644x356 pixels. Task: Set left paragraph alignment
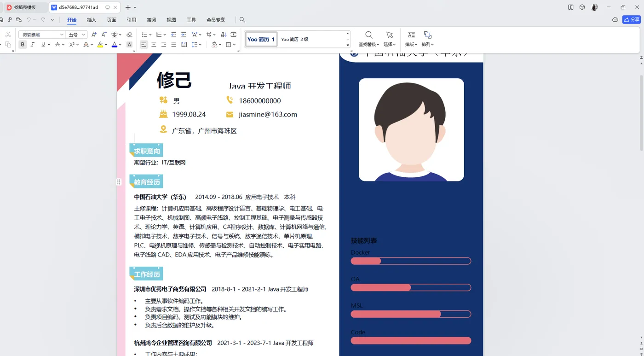point(144,45)
